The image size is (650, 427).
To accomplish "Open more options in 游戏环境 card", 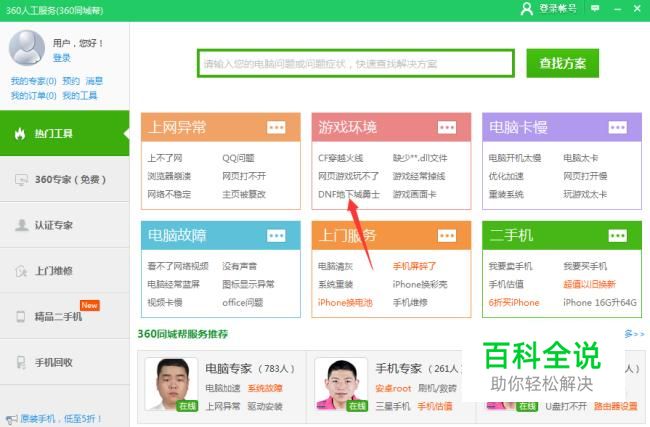I will coord(447,127).
